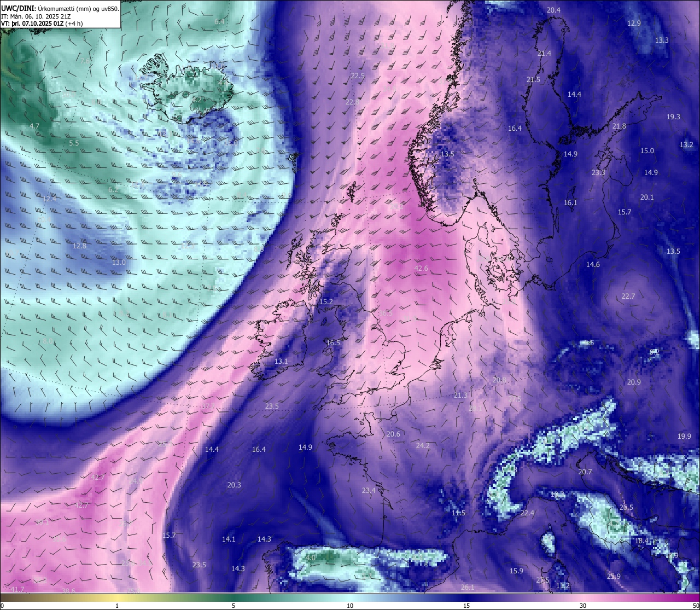700x610 pixels.
Task: Click the 4.7 value near the map's western edge
Action: (x=34, y=126)
